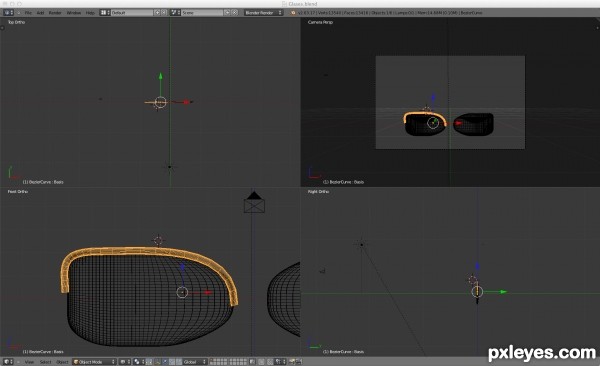Open the Global transform orientation dropdown

[x=194, y=362]
